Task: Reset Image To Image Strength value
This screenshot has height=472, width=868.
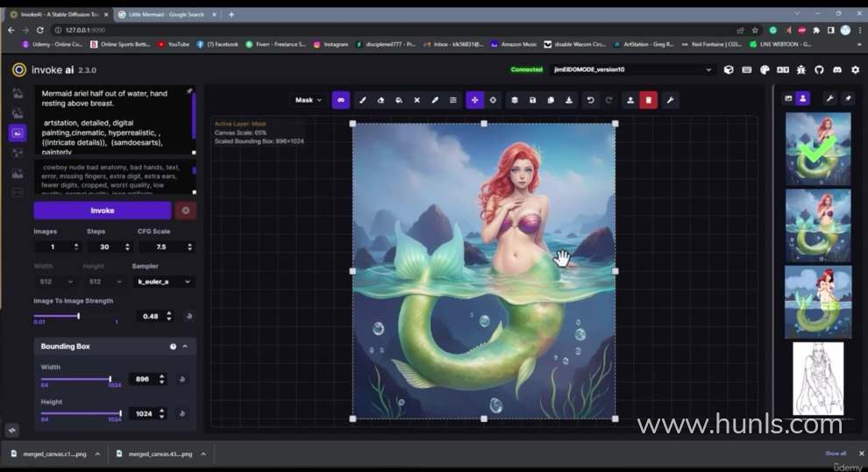Action: click(x=189, y=317)
